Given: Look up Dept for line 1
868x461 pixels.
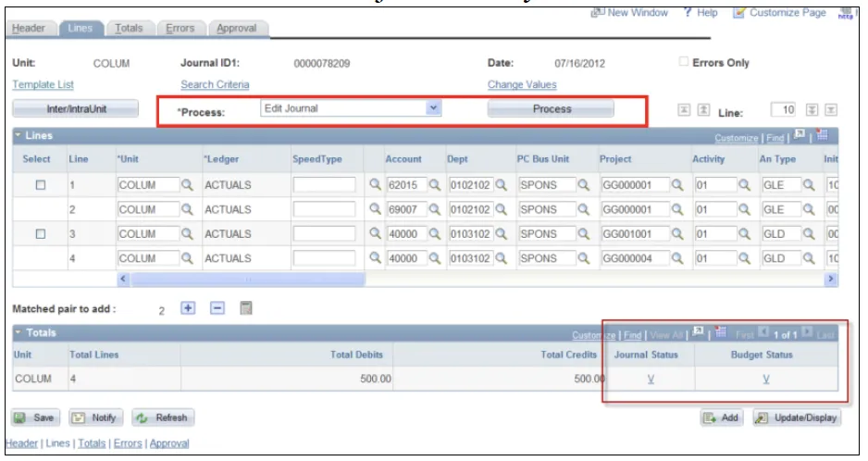Looking at the screenshot, I should pyautogui.click(x=501, y=185).
